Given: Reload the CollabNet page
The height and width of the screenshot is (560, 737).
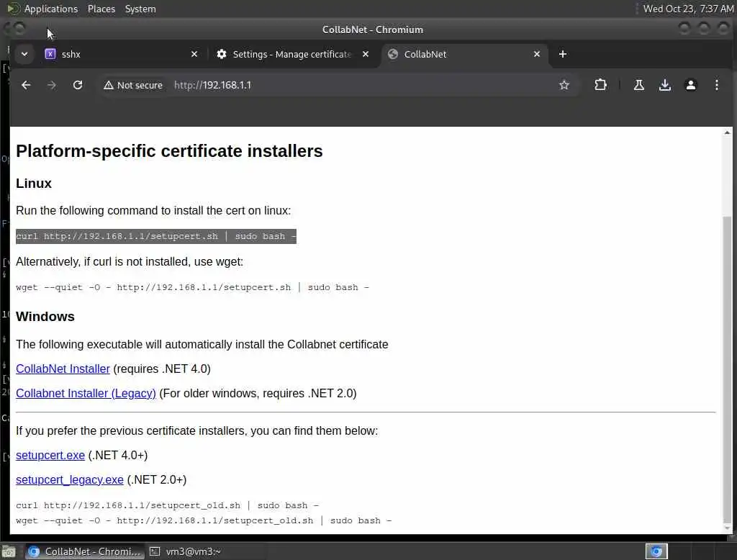Looking at the screenshot, I should click(x=78, y=85).
